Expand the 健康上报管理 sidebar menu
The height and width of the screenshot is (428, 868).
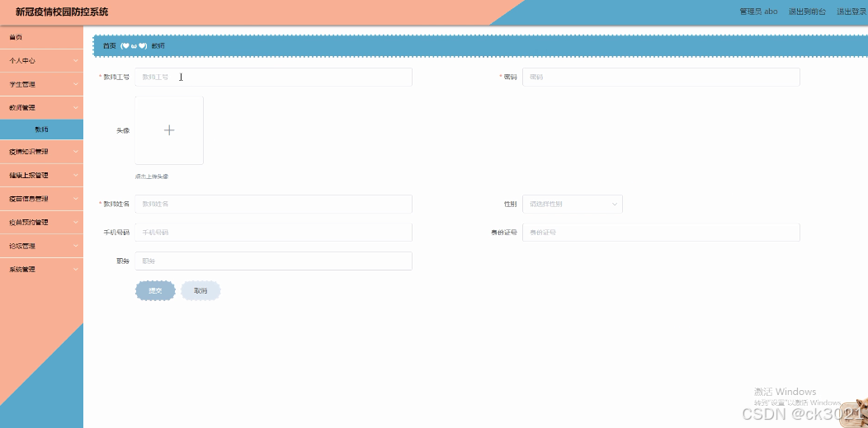41,176
